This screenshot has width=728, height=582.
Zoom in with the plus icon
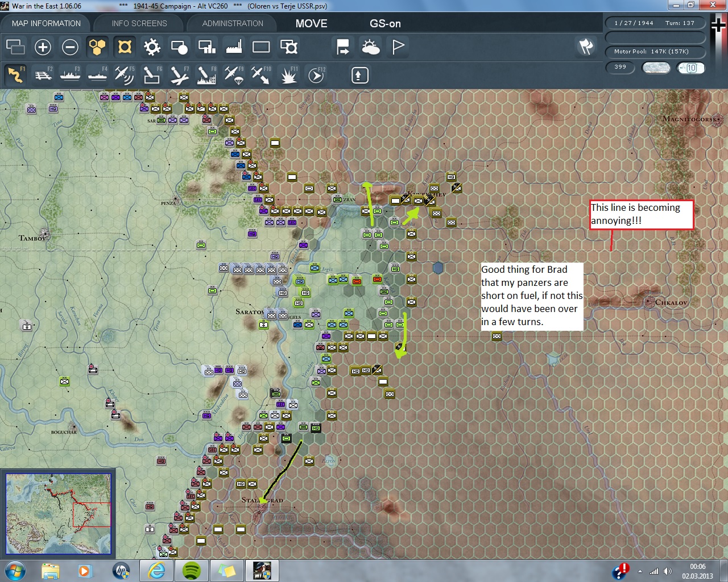[x=43, y=47]
